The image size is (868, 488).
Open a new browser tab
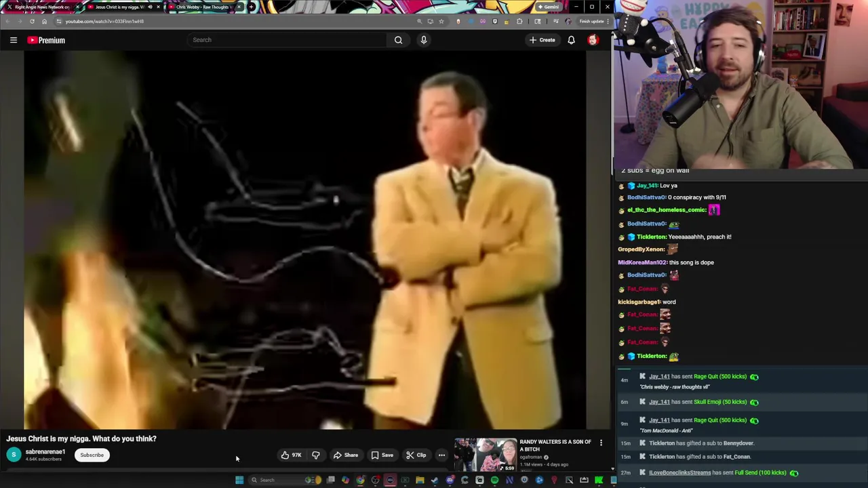[252, 7]
